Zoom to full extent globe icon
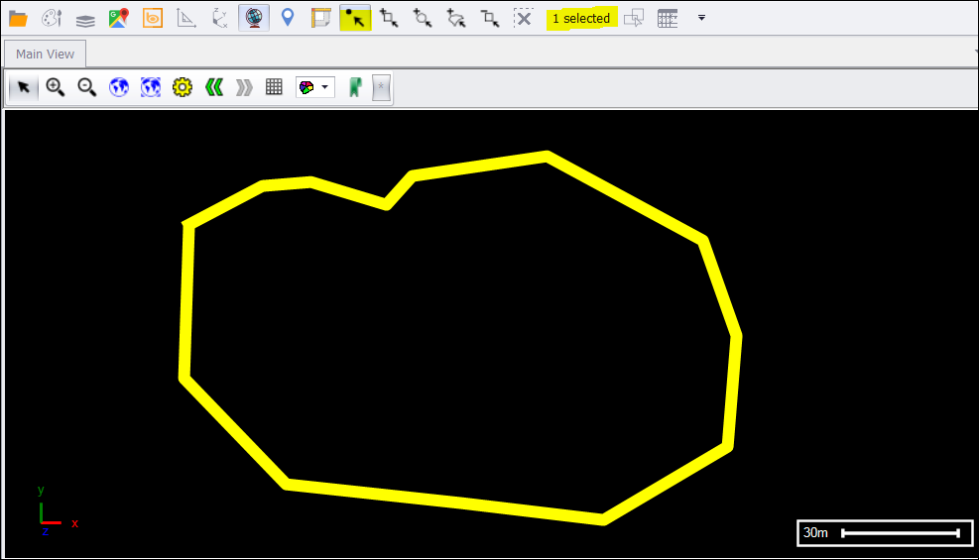979x560 pixels. (x=119, y=87)
